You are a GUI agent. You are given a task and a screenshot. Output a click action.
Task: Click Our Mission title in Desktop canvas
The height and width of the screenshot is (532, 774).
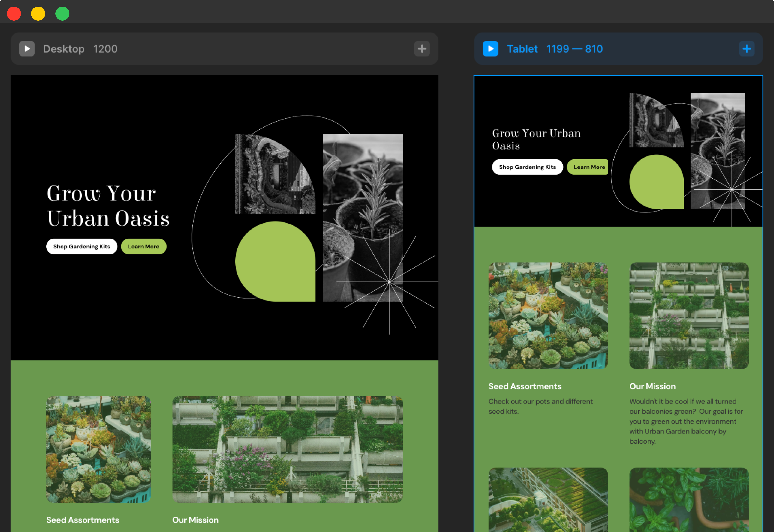(196, 520)
